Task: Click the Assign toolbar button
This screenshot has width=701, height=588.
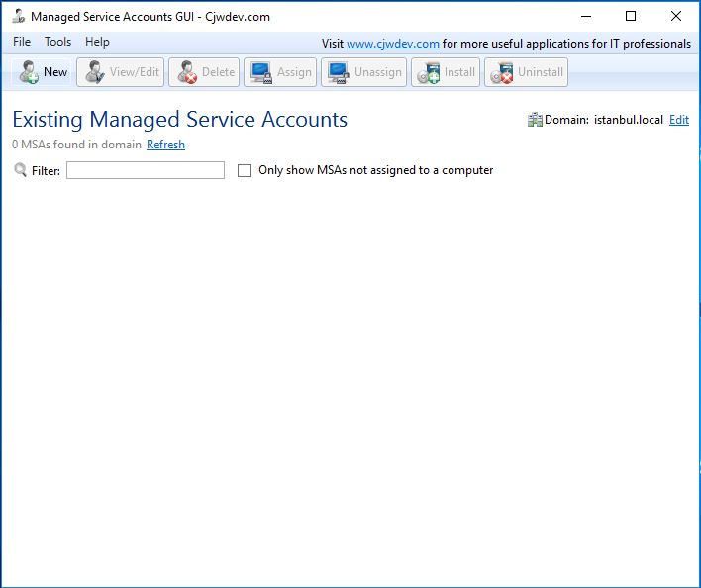Action: 280,72
